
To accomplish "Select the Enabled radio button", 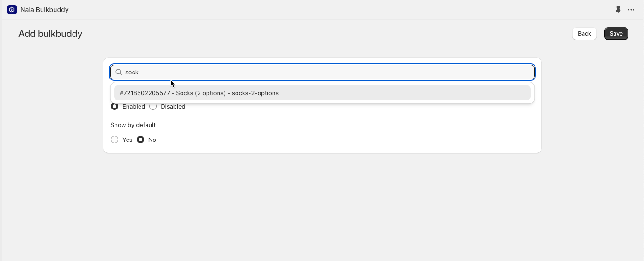I will pos(115,107).
